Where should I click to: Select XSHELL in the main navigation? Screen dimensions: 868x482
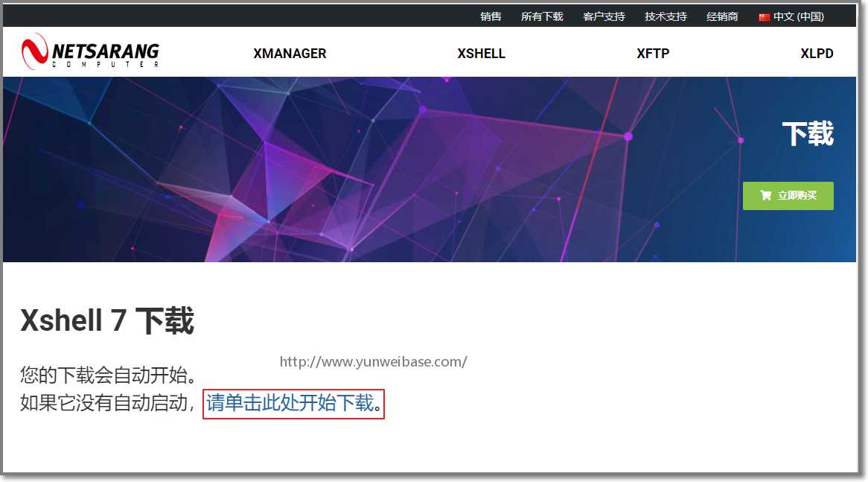pos(481,53)
